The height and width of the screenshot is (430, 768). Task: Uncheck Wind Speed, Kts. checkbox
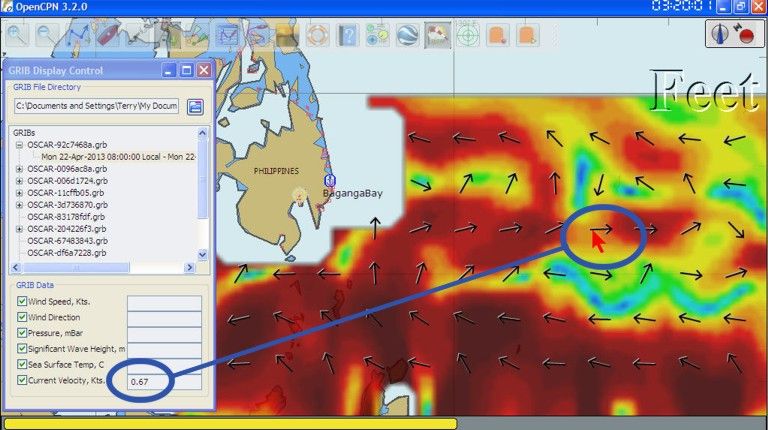point(23,302)
